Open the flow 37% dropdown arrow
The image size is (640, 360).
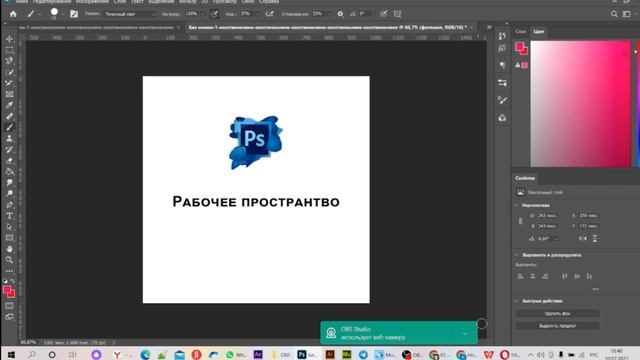257,14
